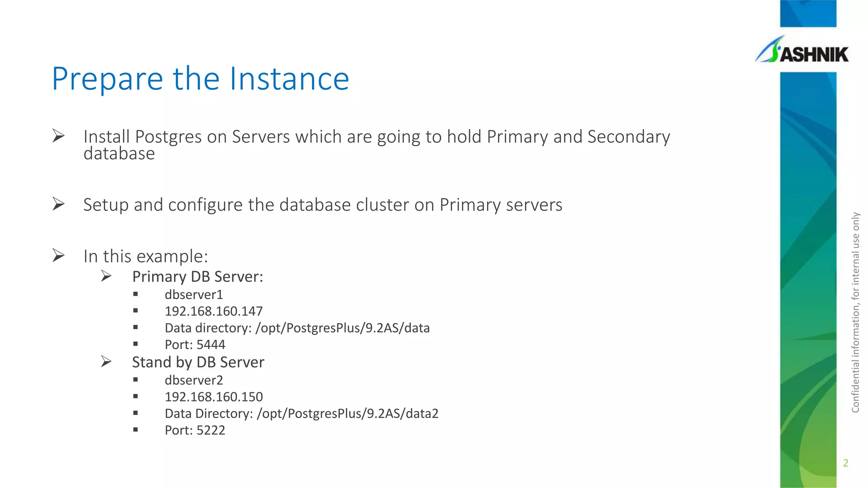Click IP address 192.168.160.150

(214, 397)
